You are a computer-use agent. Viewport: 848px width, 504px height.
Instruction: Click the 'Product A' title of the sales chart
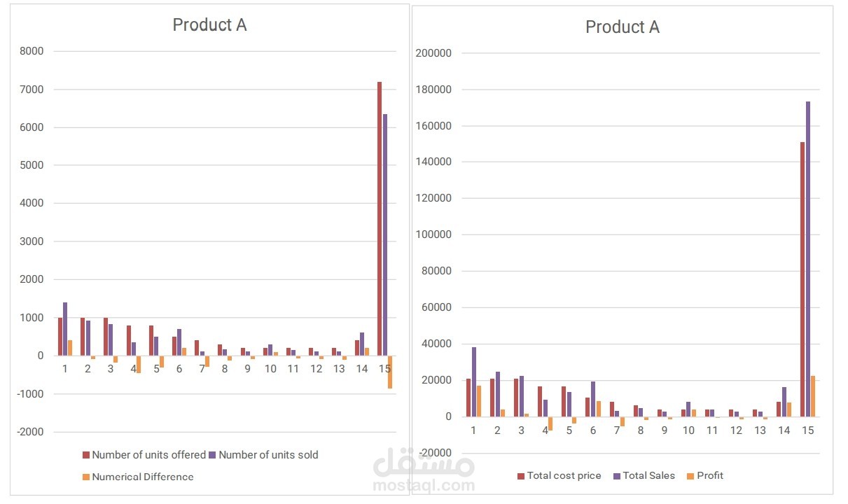click(x=622, y=27)
